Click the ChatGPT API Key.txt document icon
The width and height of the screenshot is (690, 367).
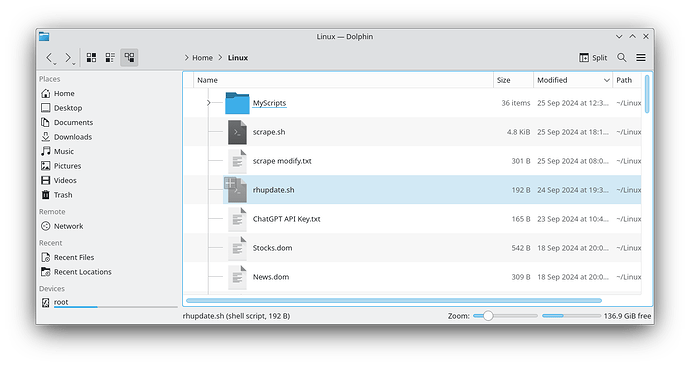[x=237, y=219]
